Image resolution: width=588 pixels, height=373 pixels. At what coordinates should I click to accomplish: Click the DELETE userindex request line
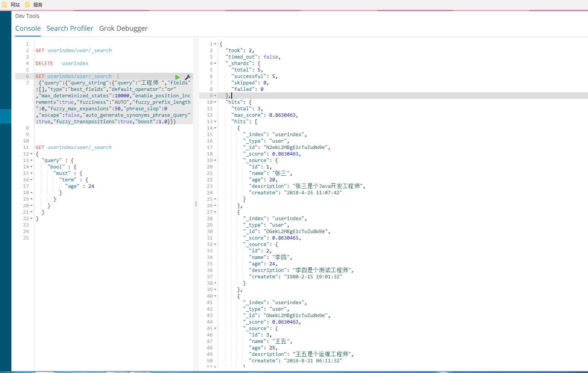62,63
